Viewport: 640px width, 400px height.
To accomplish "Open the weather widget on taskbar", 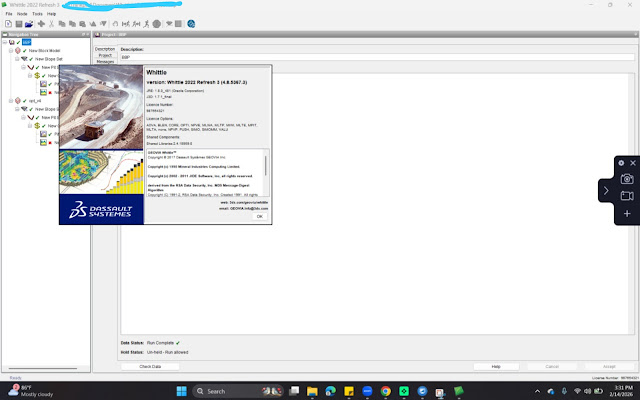I will coord(31,391).
